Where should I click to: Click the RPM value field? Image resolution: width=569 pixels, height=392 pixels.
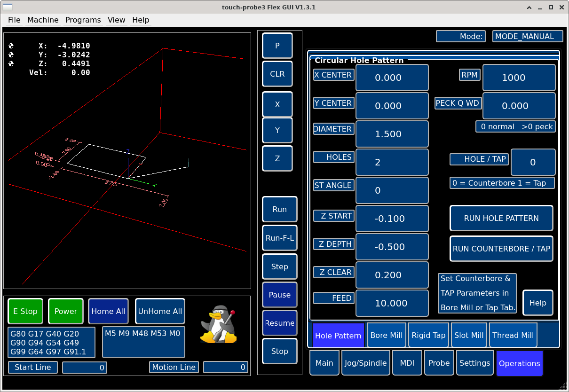coord(519,78)
